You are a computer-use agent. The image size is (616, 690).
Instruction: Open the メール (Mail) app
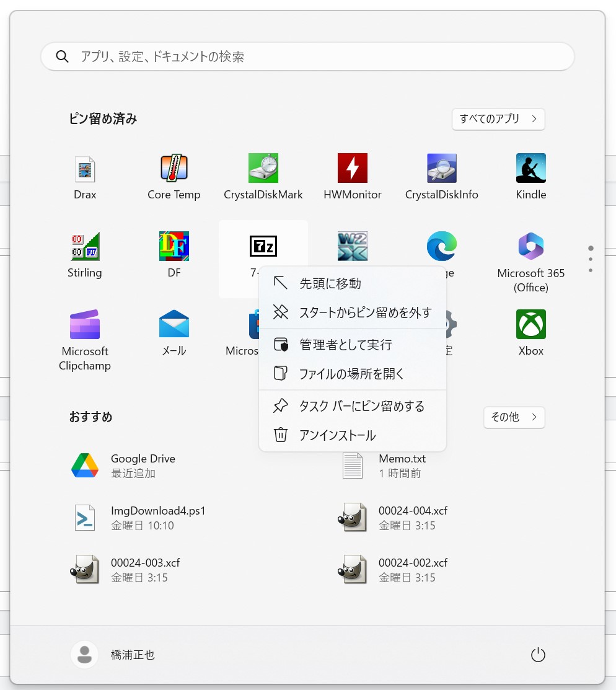(x=174, y=333)
